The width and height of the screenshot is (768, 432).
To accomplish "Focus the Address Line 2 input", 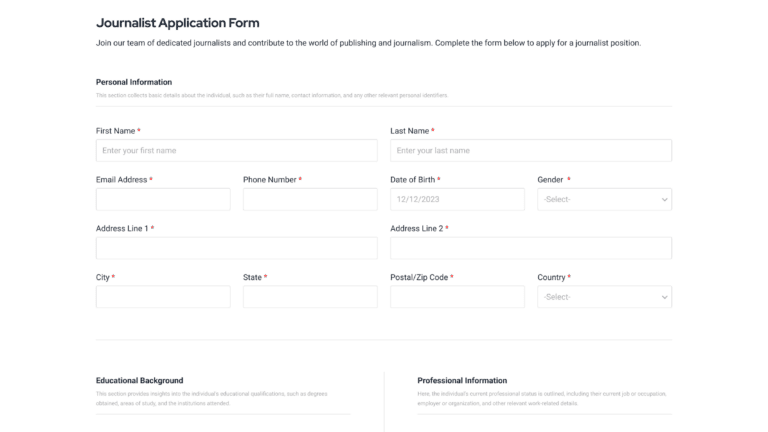I will 530,248.
